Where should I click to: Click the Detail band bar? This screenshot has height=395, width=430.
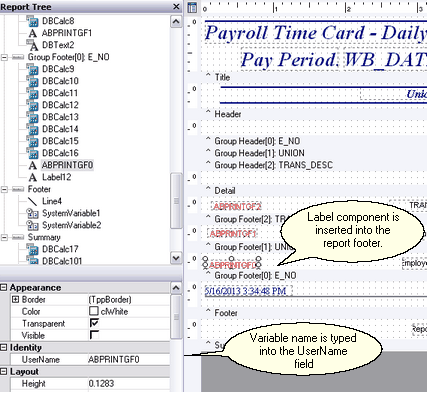click(x=314, y=191)
